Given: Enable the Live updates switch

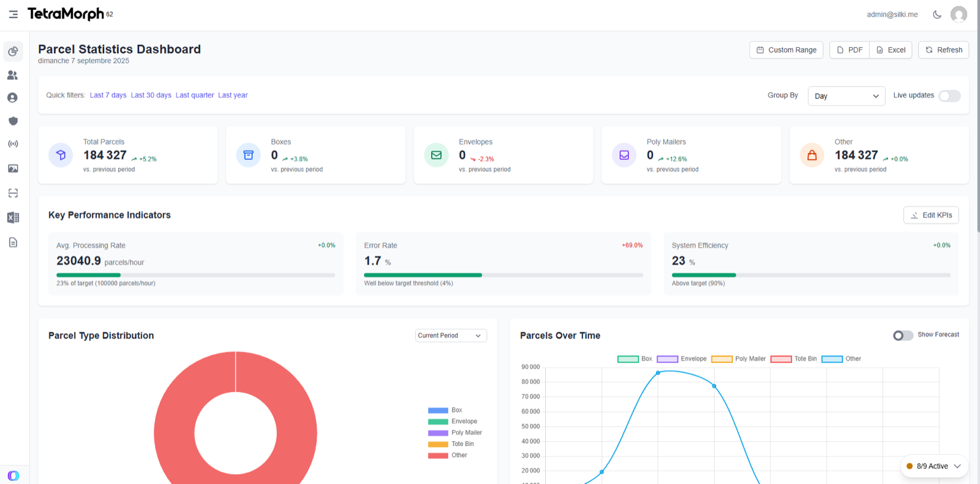Looking at the screenshot, I should [x=949, y=96].
